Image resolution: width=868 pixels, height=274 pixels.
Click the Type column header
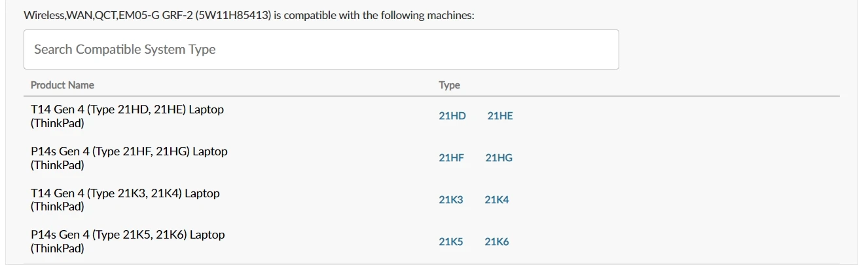click(x=449, y=85)
